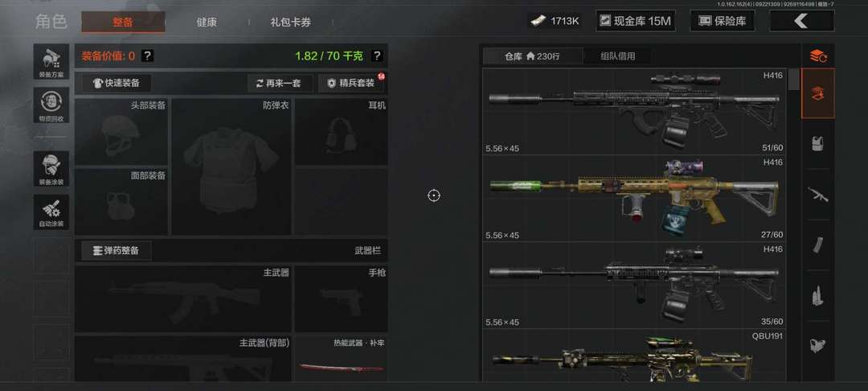The image size is (868, 391).
Task: Click the 再来一套 button
Action: tap(280, 83)
